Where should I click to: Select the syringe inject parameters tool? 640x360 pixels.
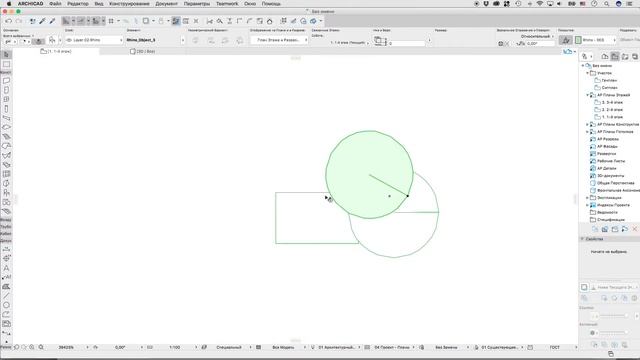tap(52, 21)
